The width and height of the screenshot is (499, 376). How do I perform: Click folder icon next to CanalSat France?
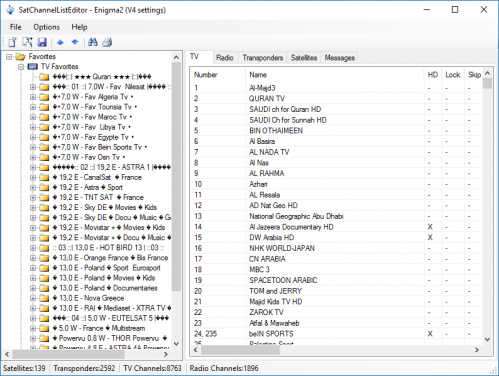(44, 177)
